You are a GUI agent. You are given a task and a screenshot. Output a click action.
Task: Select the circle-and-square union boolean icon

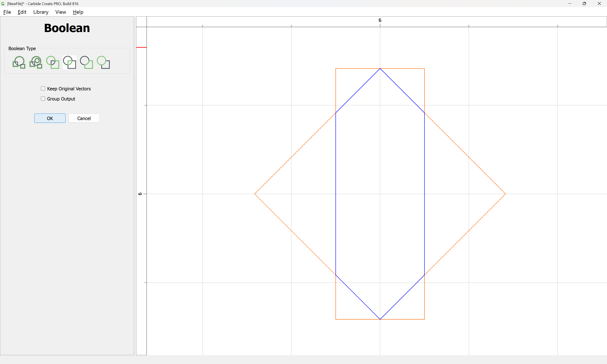tap(53, 62)
